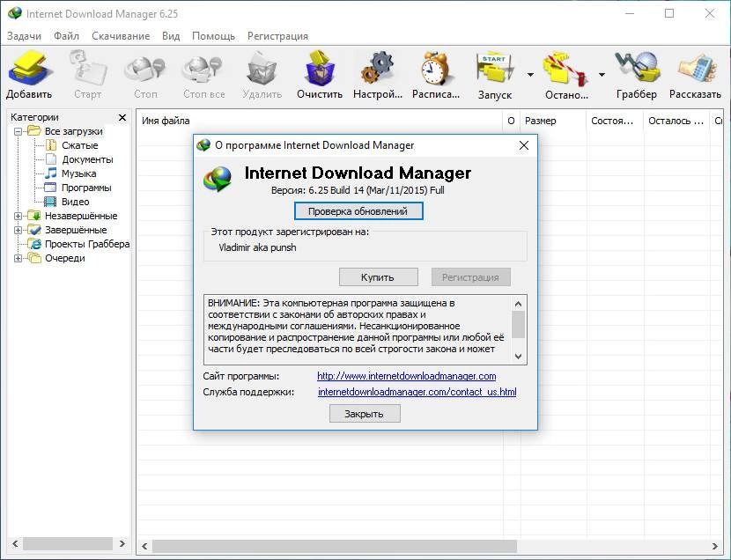Click IDM logo in About dialog
The height and width of the screenshot is (560, 731).
click(x=218, y=180)
